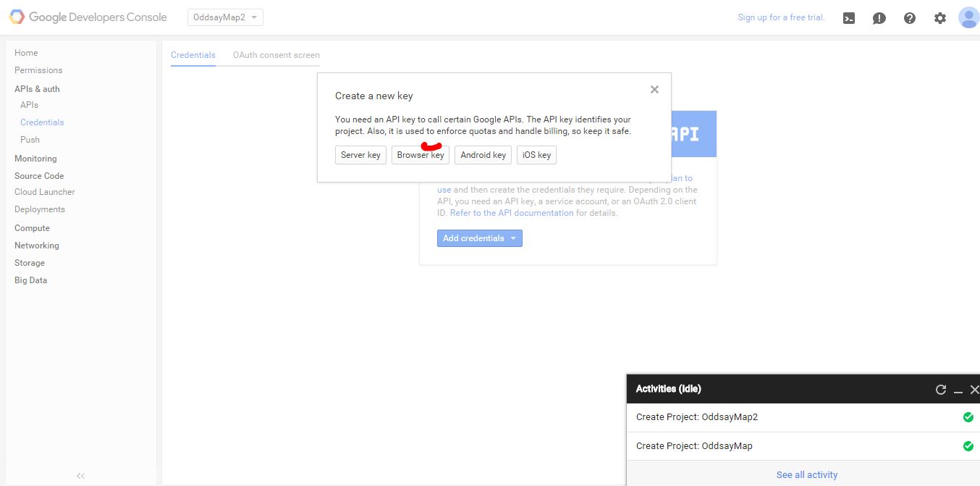The width and height of the screenshot is (980, 486).
Task: Refresh the Activities panel
Action: (x=941, y=389)
